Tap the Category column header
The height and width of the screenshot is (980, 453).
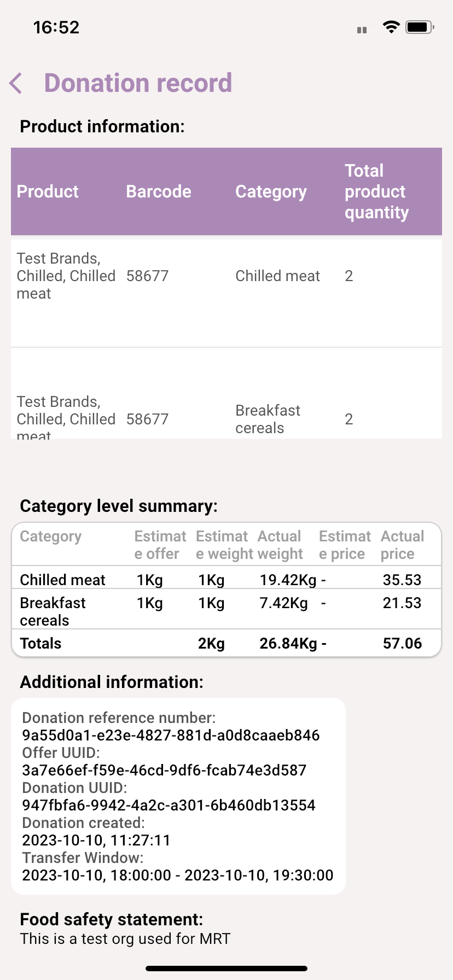point(271,191)
